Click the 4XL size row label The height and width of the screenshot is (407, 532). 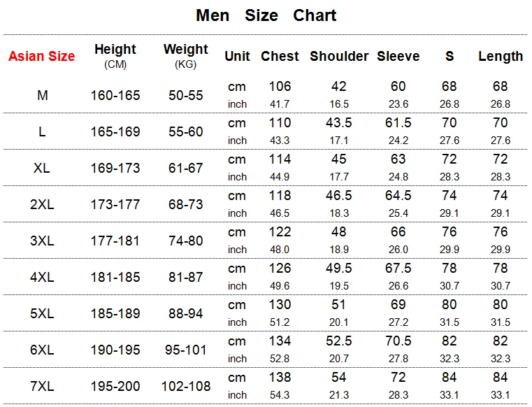pyautogui.click(x=42, y=277)
